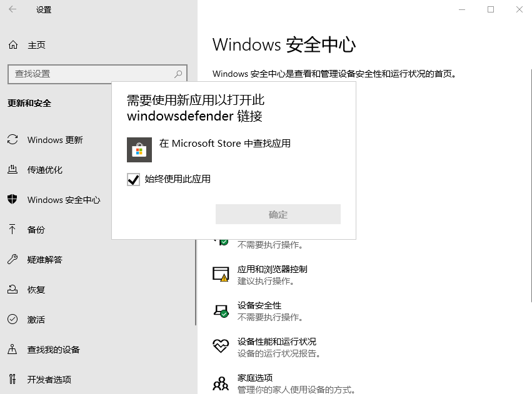The height and width of the screenshot is (394, 532).
Task: Open 备份 settings page
Action: click(x=36, y=230)
